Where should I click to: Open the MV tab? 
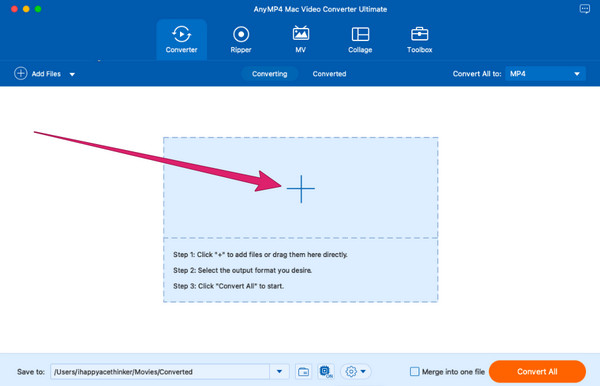click(300, 40)
